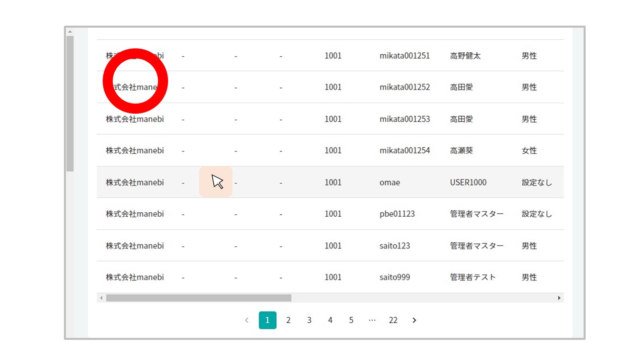This screenshot has height=362, width=644.
Task: Click 管理者マスター in saito123 row
Action: point(476,246)
